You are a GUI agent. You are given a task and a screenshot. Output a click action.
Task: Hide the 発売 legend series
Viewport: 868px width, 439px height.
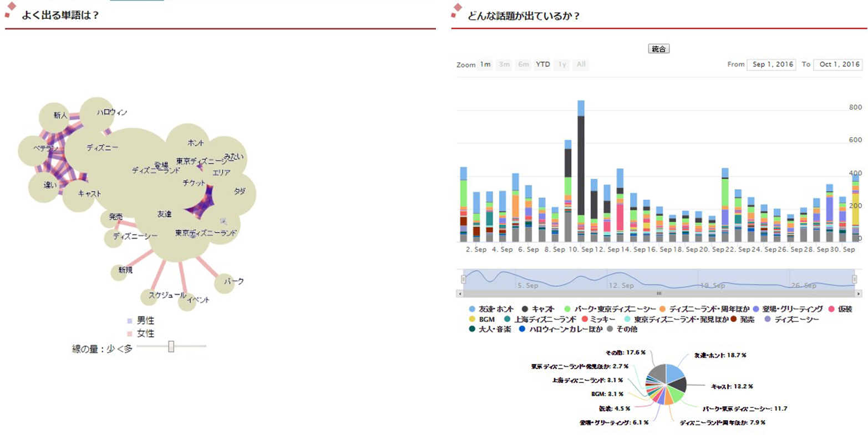tap(742, 319)
